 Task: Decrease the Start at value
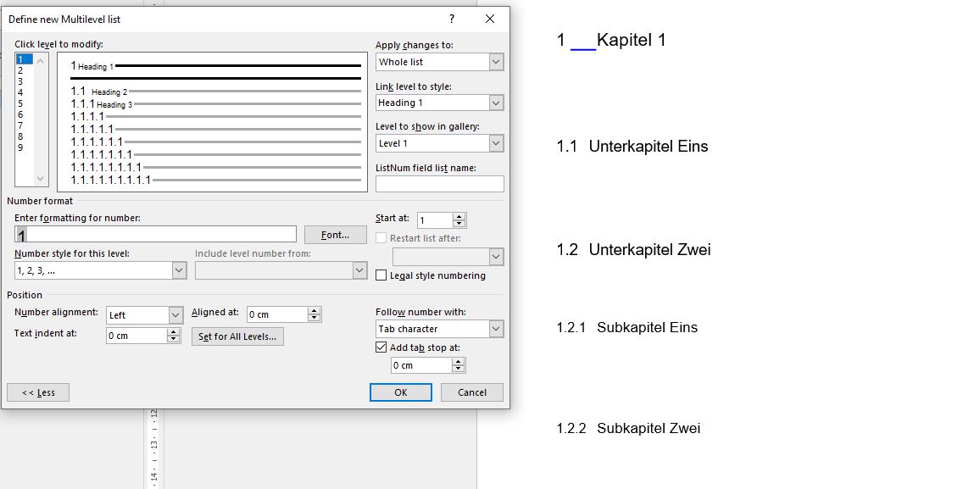click(459, 224)
